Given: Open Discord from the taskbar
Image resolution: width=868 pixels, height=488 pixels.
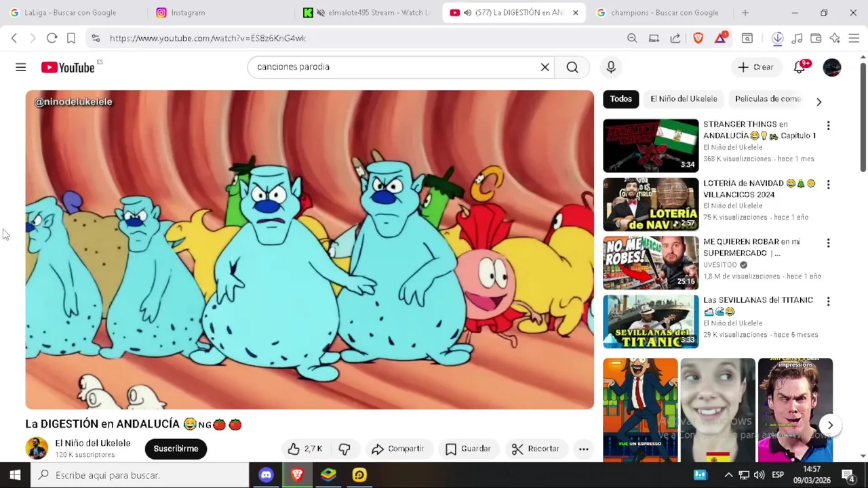Looking at the screenshot, I should point(266,475).
